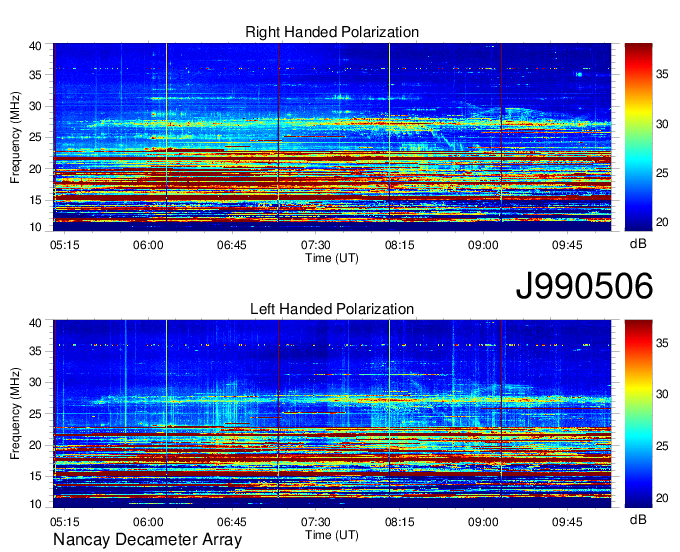Screen dimensions: 680x552
Task: Click the top plot's colorbar
Action: 638,137
